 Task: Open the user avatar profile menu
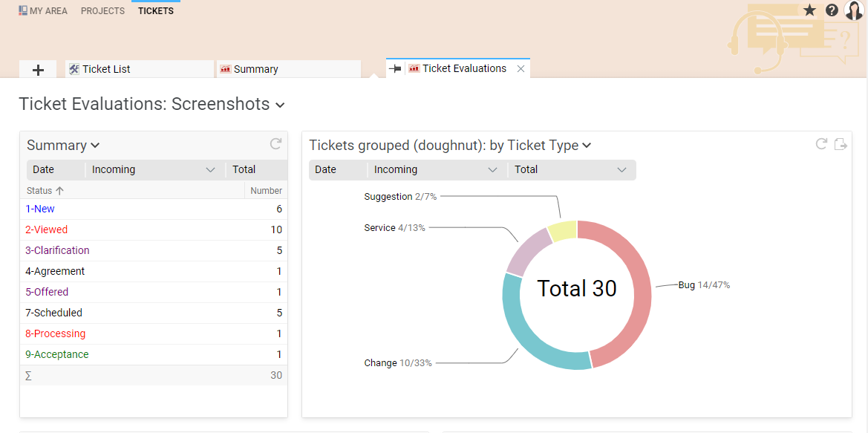854,10
